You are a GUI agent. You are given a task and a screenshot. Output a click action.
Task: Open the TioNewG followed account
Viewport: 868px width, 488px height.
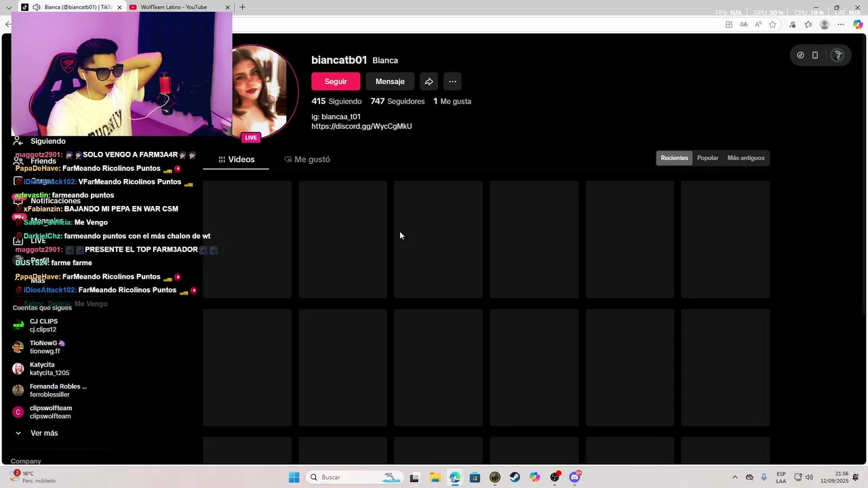click(x=39, y=347)
